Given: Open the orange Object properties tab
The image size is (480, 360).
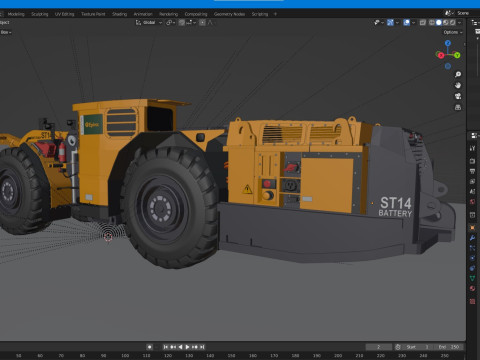Looking at the screenshot, I should coord(472,228).
